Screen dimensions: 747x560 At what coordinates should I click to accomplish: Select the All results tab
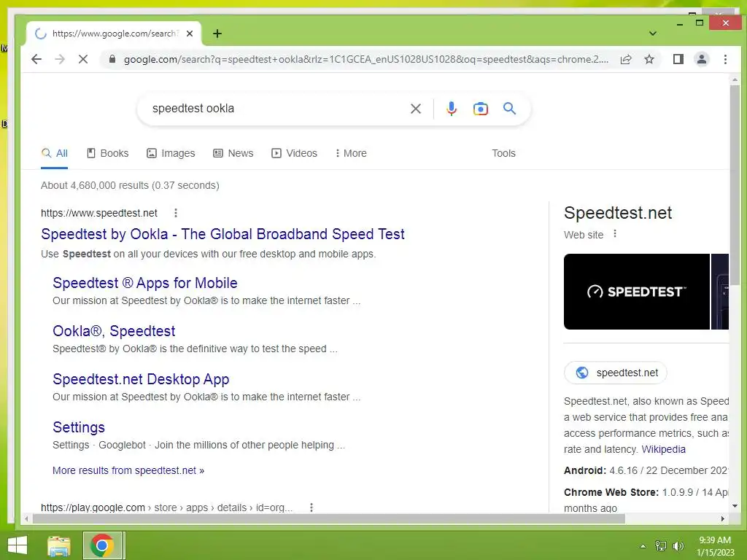pyautogui.click(x=54, y=153)
